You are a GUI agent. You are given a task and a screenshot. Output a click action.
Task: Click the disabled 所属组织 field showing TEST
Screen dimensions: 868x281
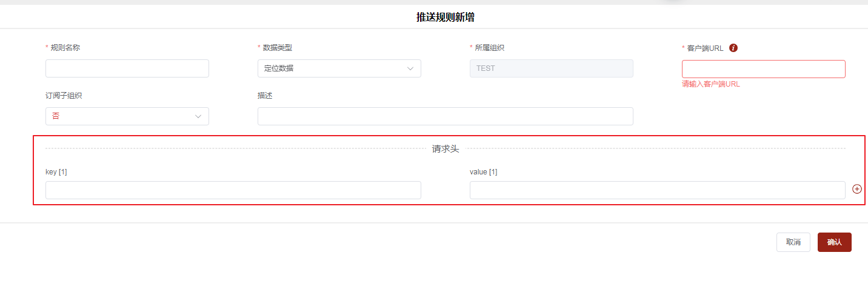[551, 68]
